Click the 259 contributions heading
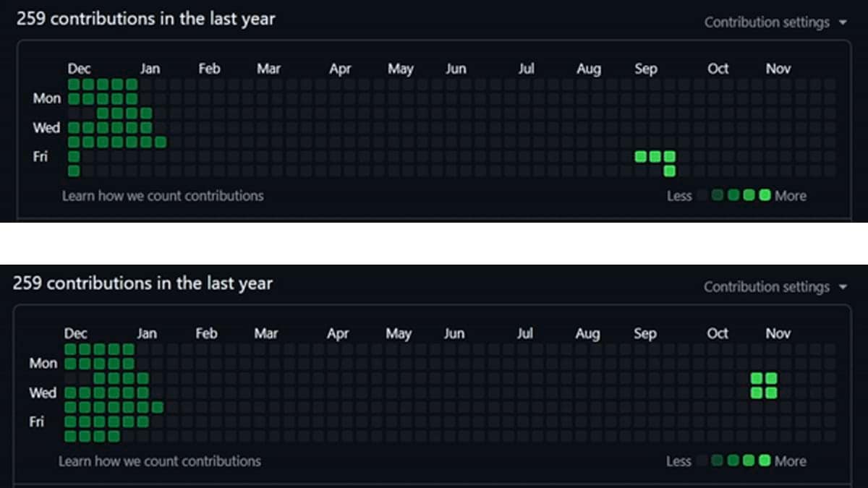868x488 pixels. (x=145, y=19)
